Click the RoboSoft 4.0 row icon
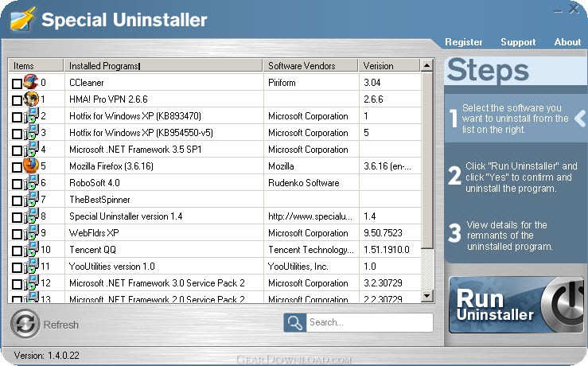Viewport: 588px width, 366px height. coord(31,182)
